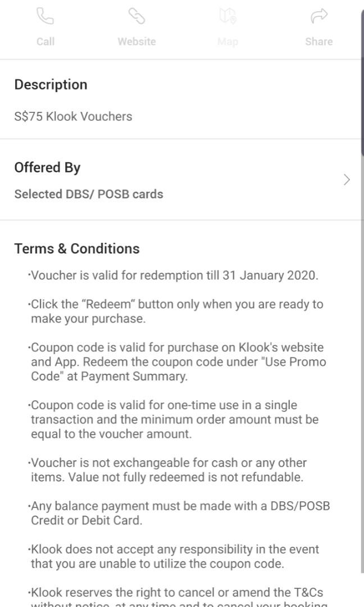Open the merchant's Website via the link icon
Viewport: 364px width, 607px height.
136,17
